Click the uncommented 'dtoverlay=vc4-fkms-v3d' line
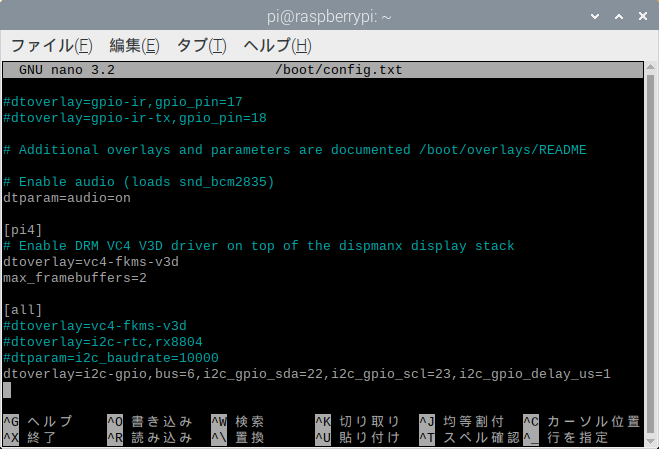The image size is (659, 449). 91,262
